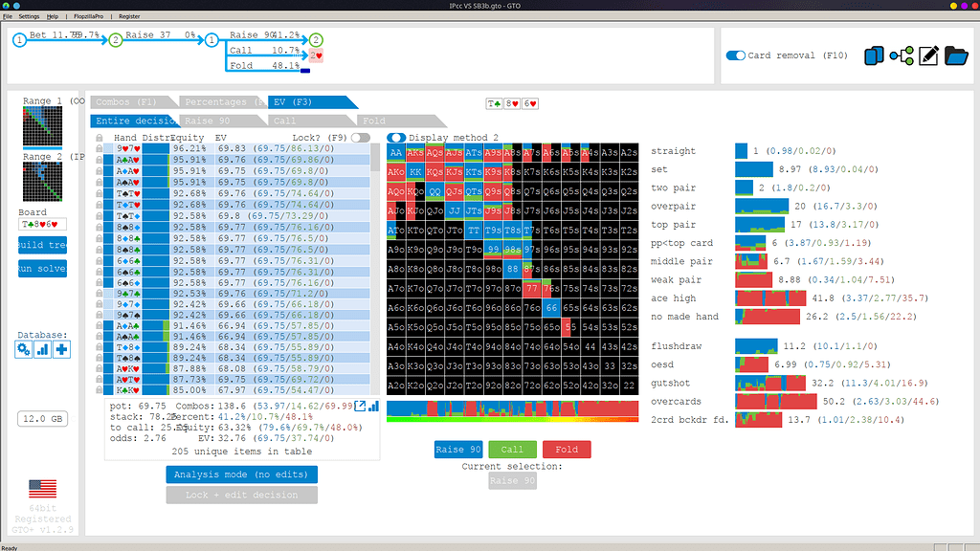Click the Database gears settings icon

[x=24, y=349]
